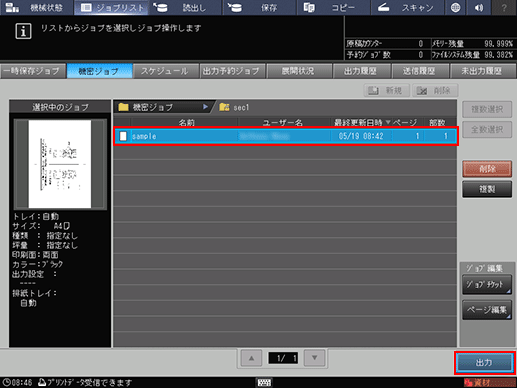Sort by 最終更新日時 column header

[x=361, y=123]
